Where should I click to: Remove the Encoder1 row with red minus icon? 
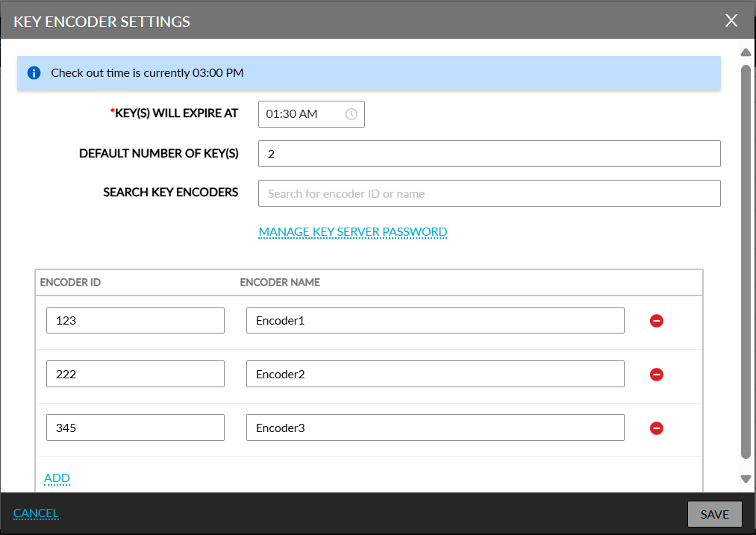tap(656, 321)
